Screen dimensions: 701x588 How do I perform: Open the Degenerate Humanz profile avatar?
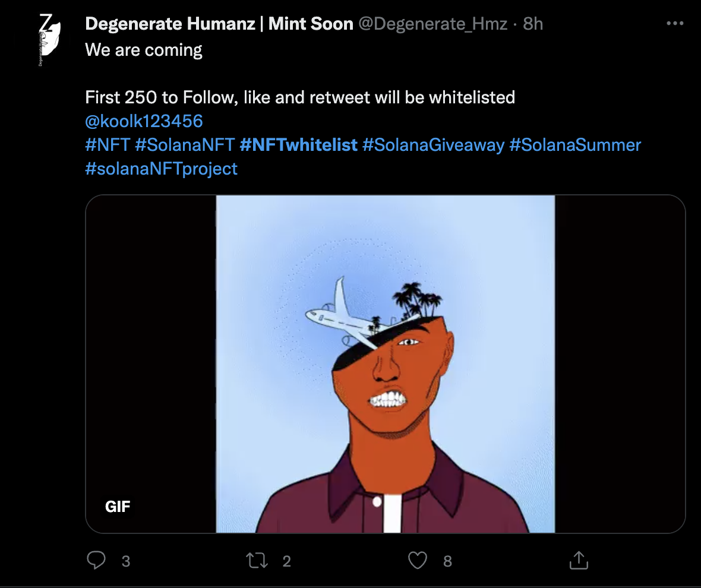[x=50, y=40]
